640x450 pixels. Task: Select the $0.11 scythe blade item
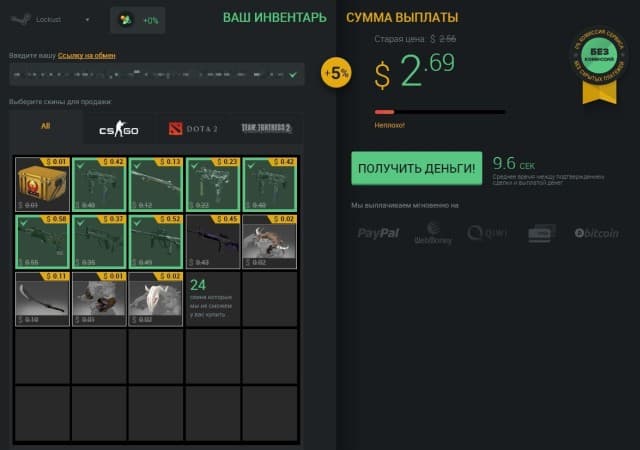tap(42, 299)
